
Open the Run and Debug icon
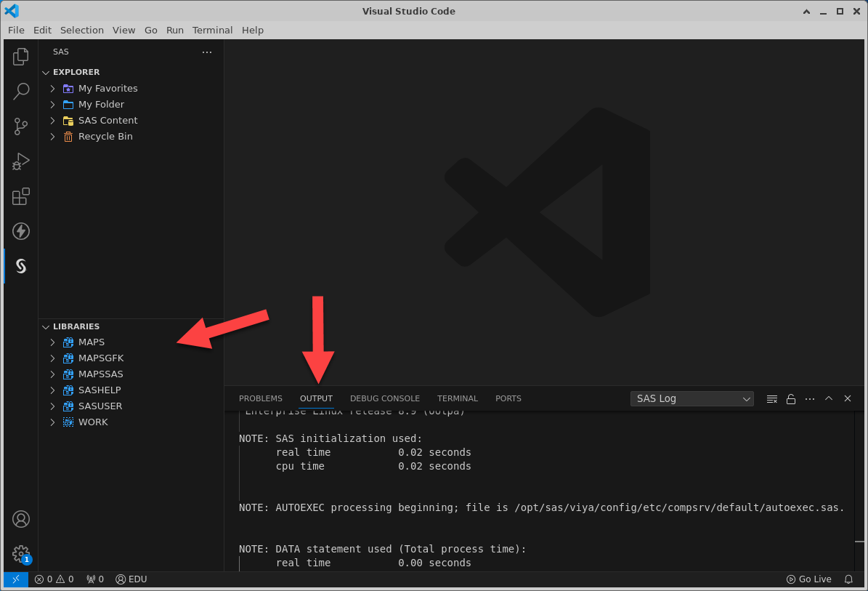click(21, 161)
